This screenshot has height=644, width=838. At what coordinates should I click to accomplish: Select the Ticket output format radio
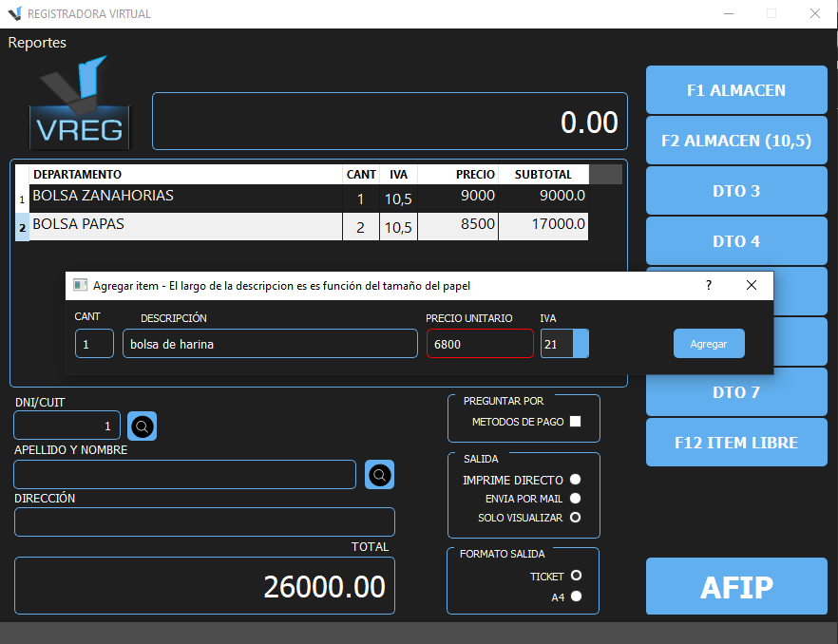(x=576, y=576)
